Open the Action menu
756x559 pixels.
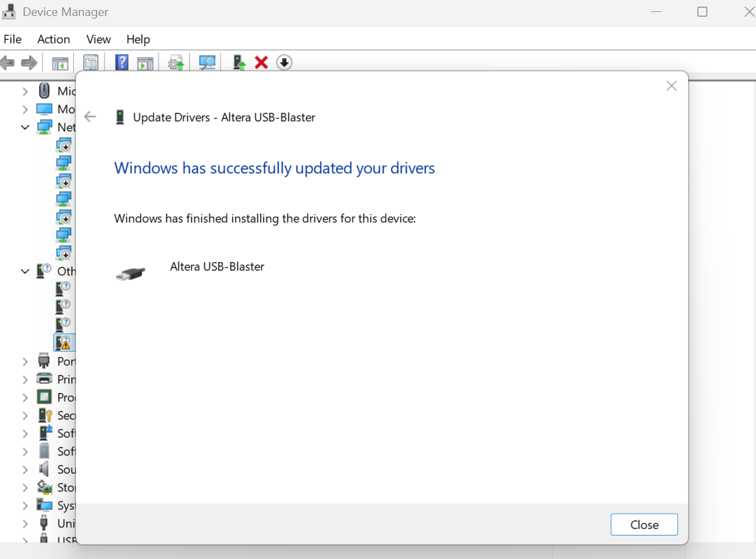(53, 39)
